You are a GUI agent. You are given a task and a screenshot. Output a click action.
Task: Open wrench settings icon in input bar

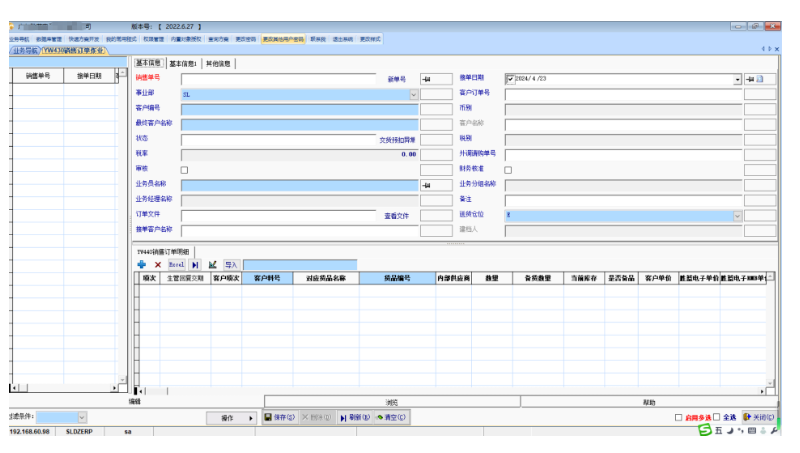[774, 431]
